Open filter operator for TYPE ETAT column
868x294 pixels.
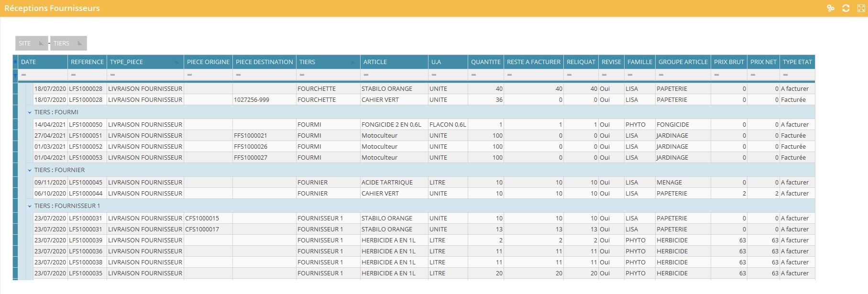point(786,75)
